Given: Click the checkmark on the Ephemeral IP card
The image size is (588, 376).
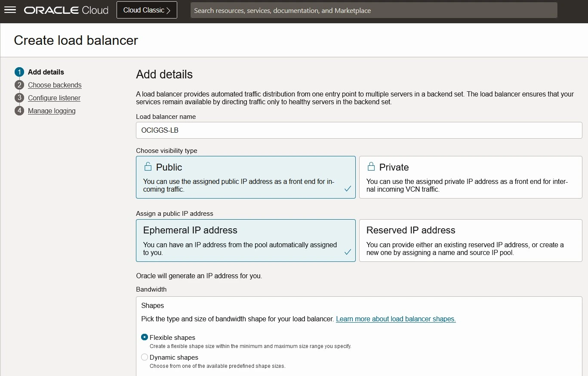Looking at the screenshot, I should coord(348,252).
